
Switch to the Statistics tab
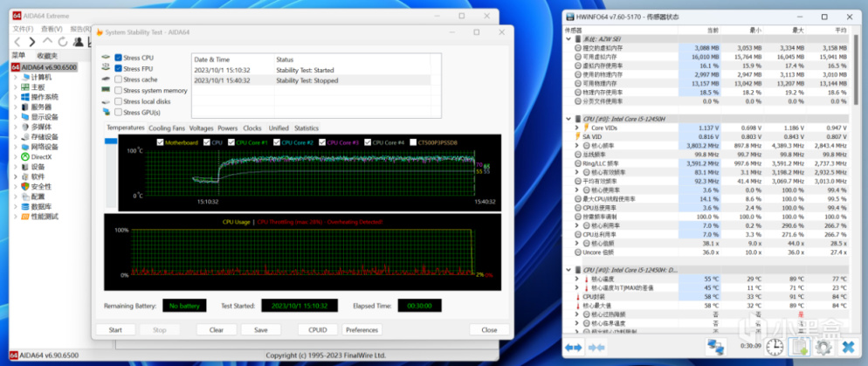pos(307,128)
